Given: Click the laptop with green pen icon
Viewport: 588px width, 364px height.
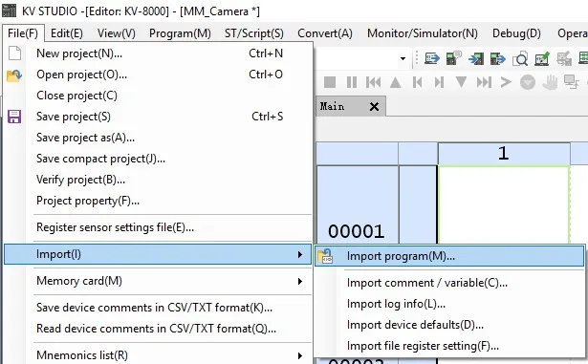Looking at the screenshot, I should (542, 58).
